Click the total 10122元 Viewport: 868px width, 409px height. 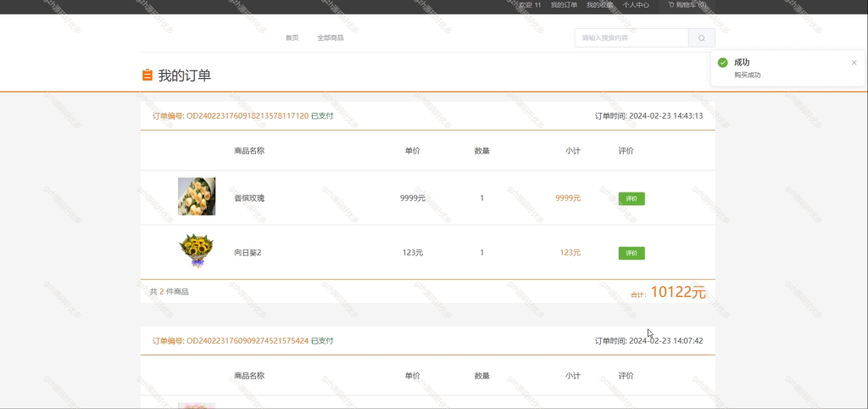678,292
